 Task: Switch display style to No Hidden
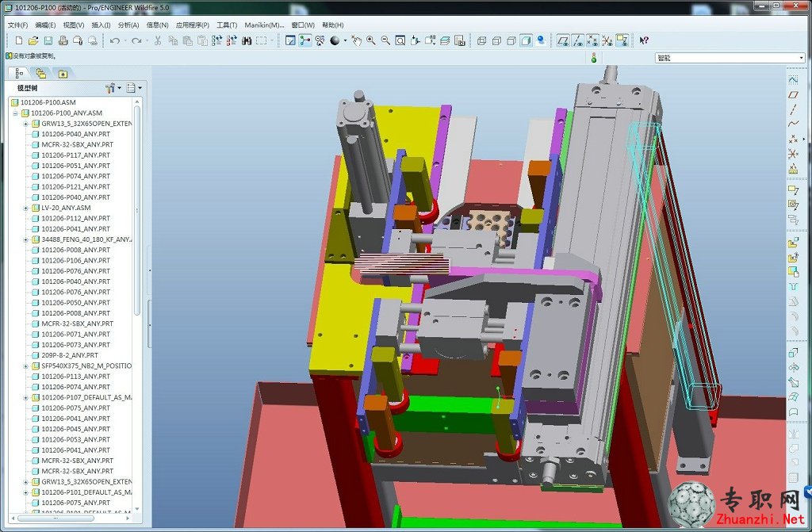click(x=511, y=40)
